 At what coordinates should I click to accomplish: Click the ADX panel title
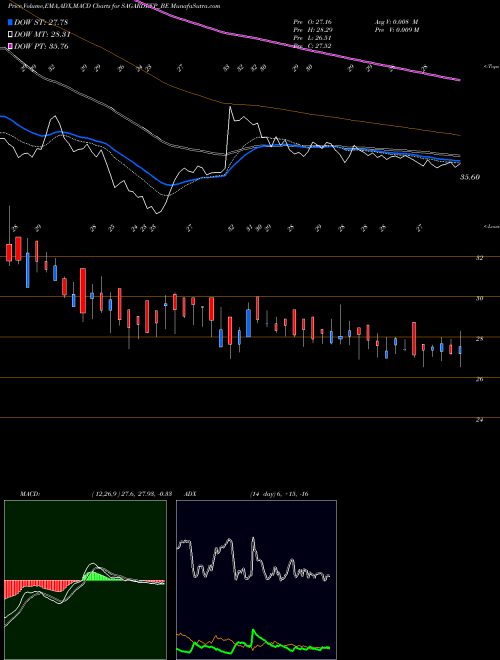pyautogui.click(x=190, y=494)
